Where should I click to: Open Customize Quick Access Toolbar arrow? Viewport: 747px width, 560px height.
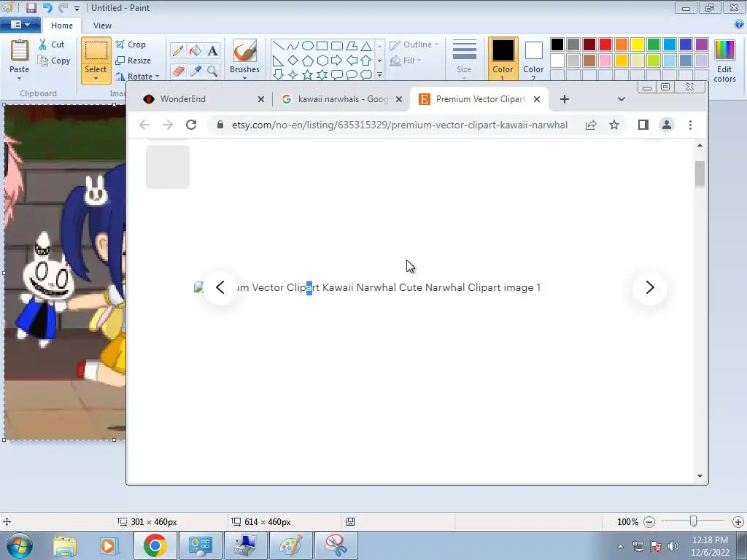pos(77,8)
